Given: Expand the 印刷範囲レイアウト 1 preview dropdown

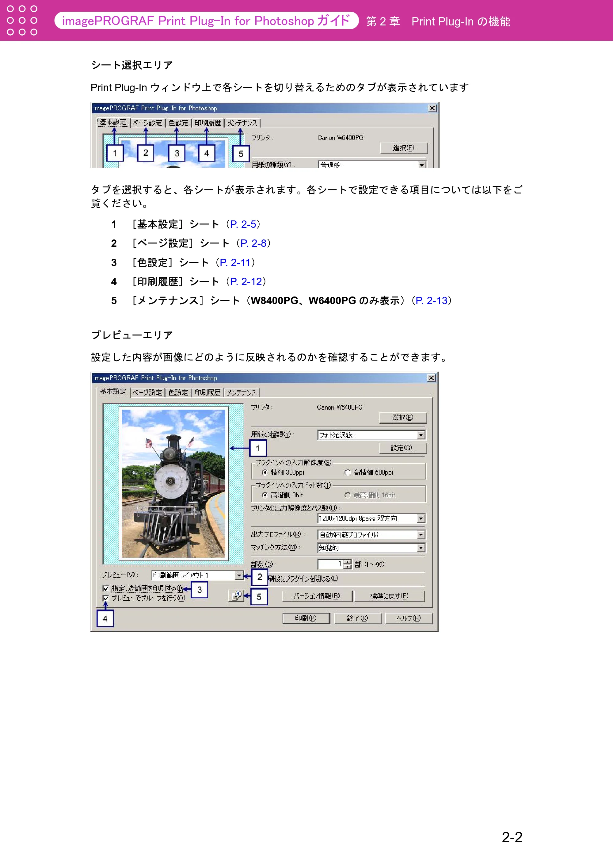Looking at the screenshot, I should tap(197, 575).
